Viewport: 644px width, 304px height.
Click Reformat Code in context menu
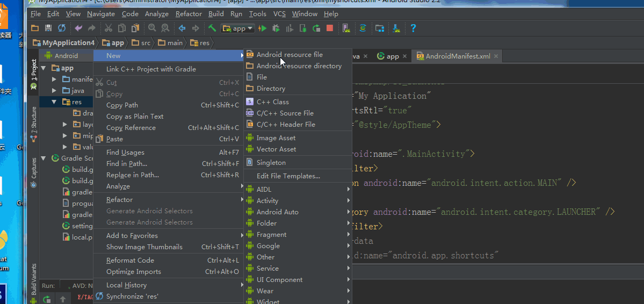point(169,260)
